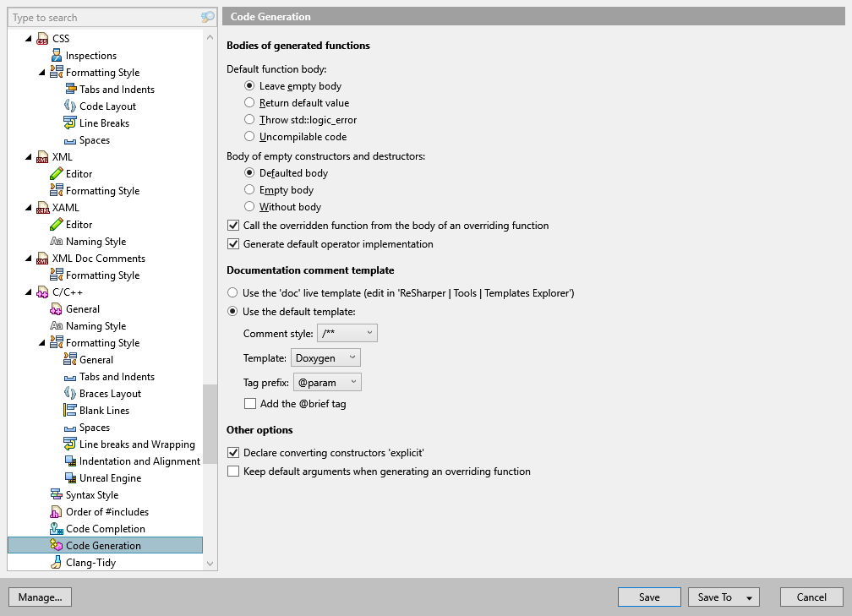Uncheck 'Declare converting constructors explicit'
The height and width of the screenshot is (616, 852).
coord(232,452)
